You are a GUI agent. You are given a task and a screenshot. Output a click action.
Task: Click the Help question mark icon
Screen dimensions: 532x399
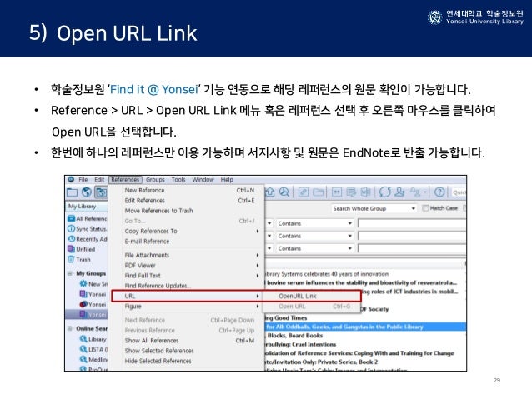[x=439, y=192]
